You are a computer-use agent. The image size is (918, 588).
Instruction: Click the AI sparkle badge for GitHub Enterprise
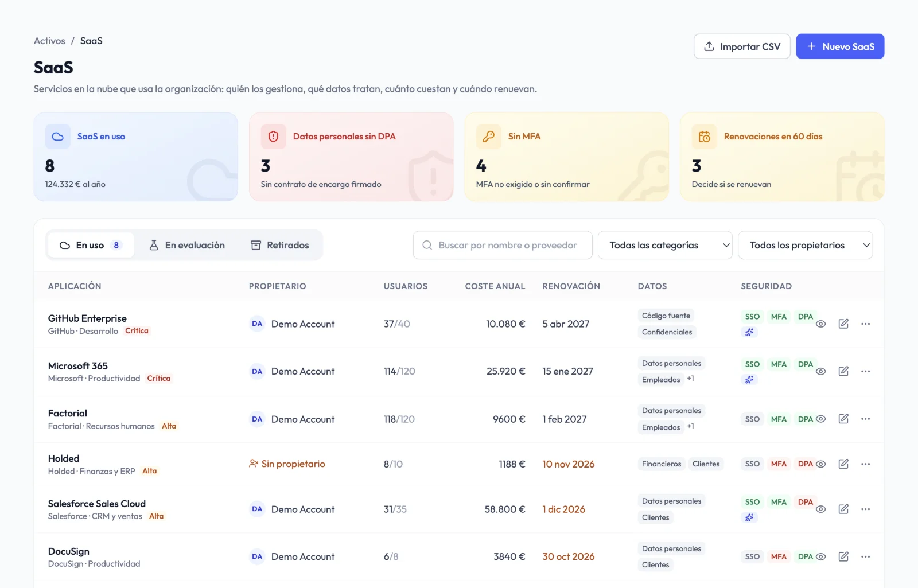click(x=749, y=332)
